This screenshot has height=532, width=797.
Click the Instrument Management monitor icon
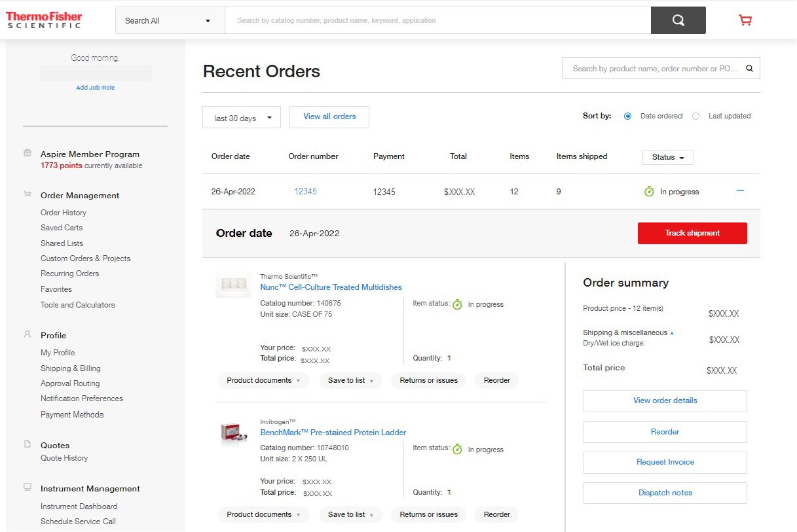(x=28, y=488)
